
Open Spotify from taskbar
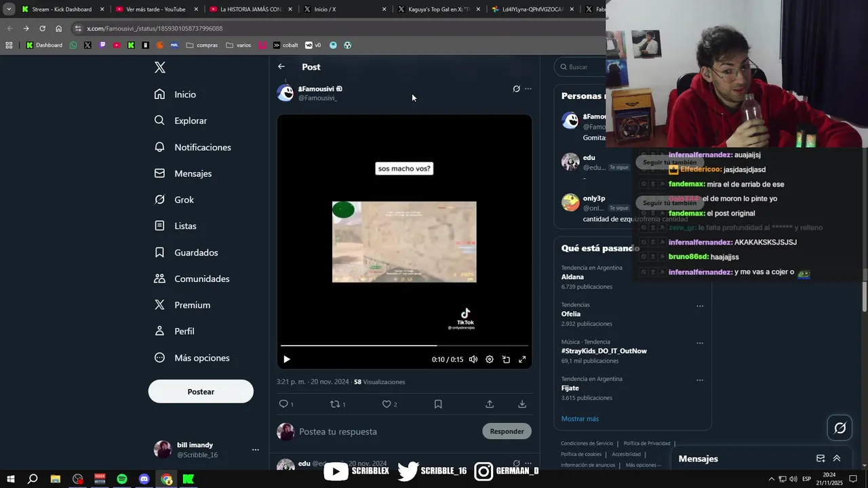(x=122, y=479)
